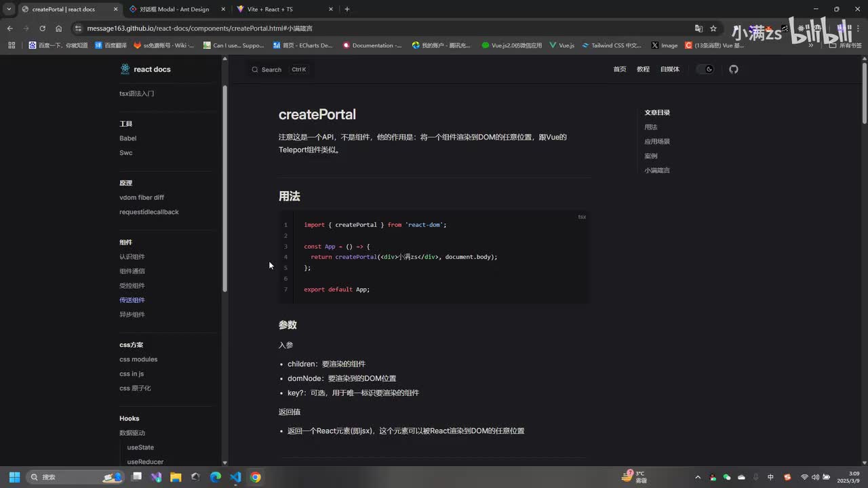Viewport: 868px width, 488px height.
Task: Jump to 小满箴言 in the 文章目录 outline
Action: [657, 170]
